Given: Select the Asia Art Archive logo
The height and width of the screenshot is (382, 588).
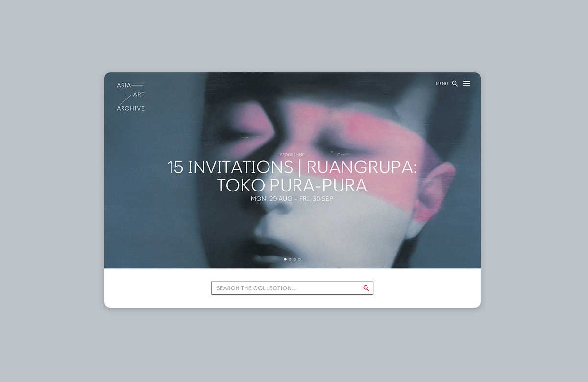Looking at the screenshot, I should click(130, 96).
